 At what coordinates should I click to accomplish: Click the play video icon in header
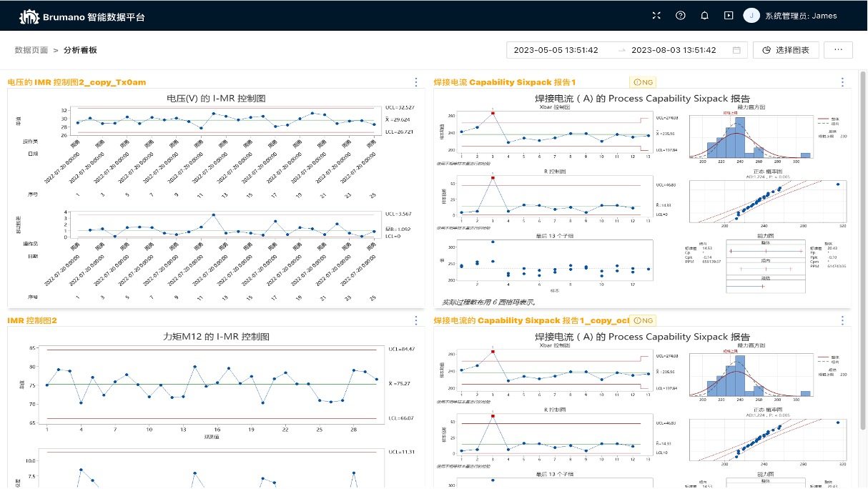click(729, 15)
